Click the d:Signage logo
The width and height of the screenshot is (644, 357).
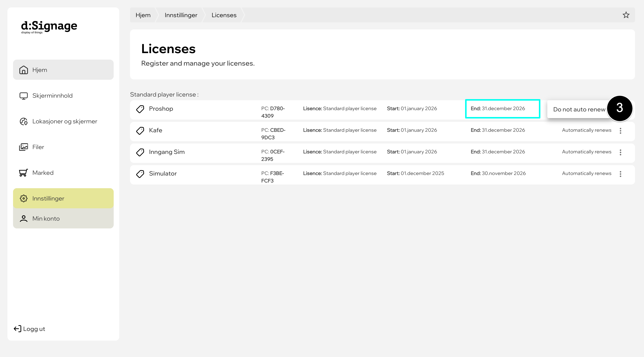(x=49, y=27)
